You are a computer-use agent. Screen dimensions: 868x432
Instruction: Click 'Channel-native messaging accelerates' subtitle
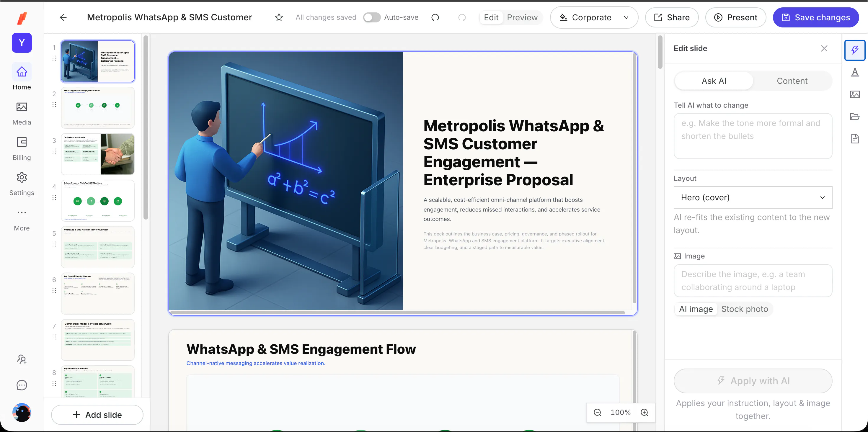[x=256, y=363]
